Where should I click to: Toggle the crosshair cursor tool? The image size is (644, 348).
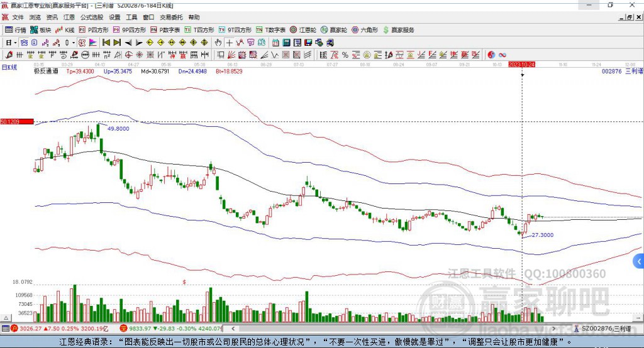coord(229,43)
